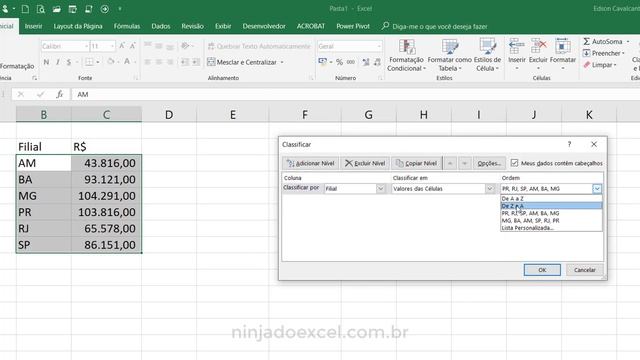Open the font name Calibri dropdown
The image size is (640, 360).
click(x=86, y=46)
